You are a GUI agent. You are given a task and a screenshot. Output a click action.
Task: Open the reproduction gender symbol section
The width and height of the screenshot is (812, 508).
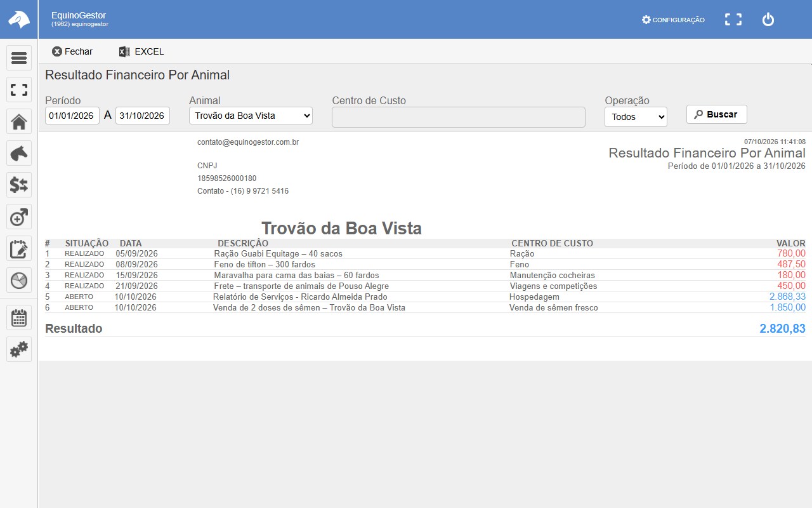[x=19, y=217]
